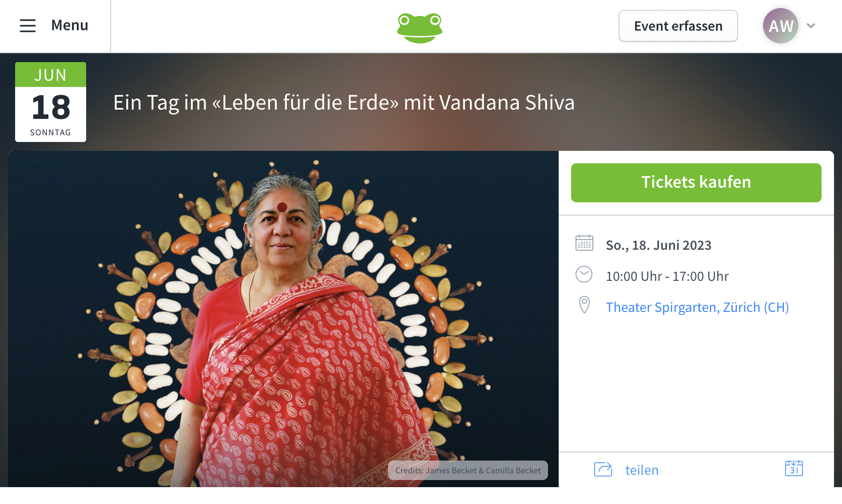Click the clock icon beside the time
This screenshot has height=504, width=842.
point(584,274)
